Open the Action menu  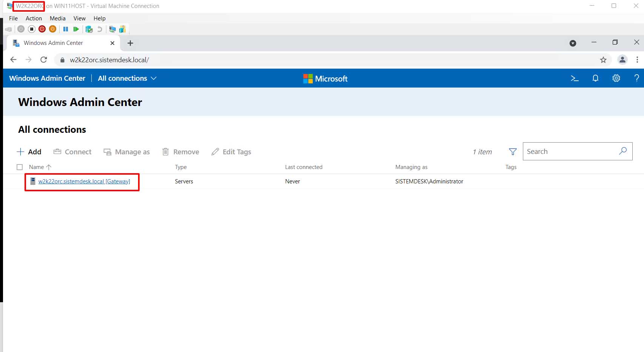tap(34, 18)
